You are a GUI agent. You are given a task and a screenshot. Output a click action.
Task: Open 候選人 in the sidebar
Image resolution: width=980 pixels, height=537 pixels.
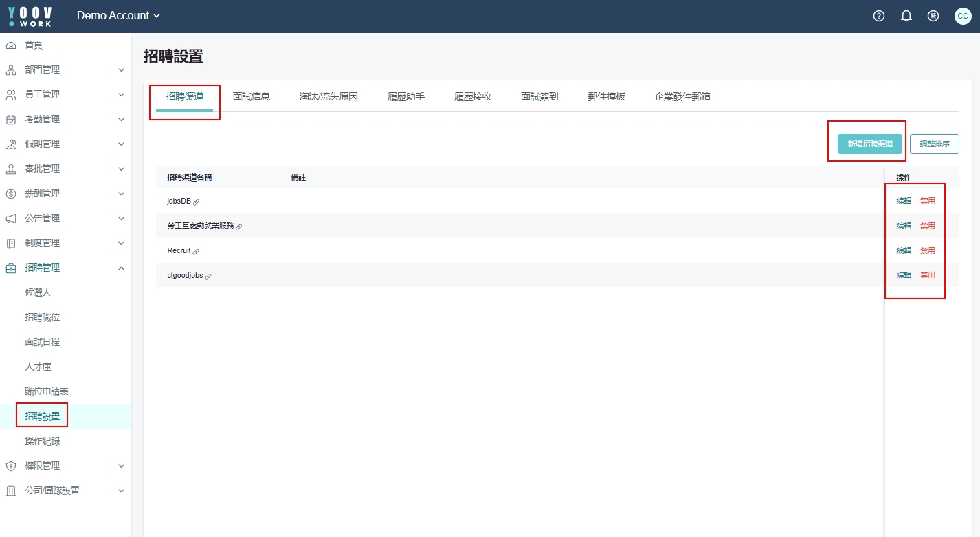[38, 292]
